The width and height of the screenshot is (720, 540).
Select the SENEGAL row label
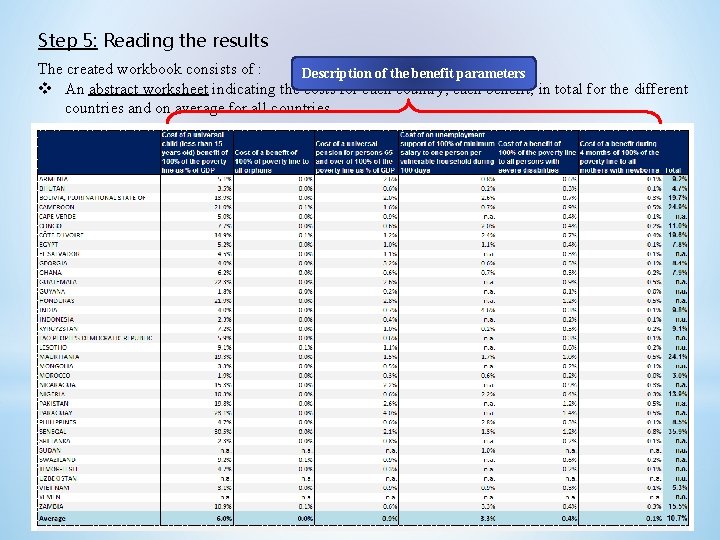tap(53, 432)
